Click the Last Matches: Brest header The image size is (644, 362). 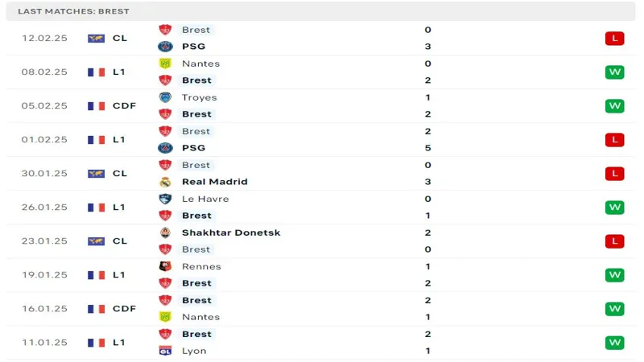(73, 11)
